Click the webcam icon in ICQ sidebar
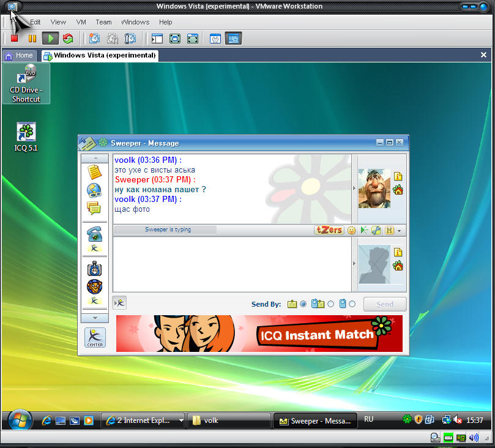 (x=94, y=268)
